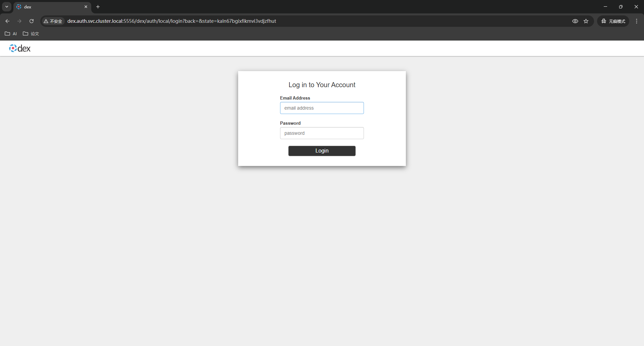The height and width of the screenshot is (346, 644).
Task: Focus the Email Address input field
Action: point(322,108)
